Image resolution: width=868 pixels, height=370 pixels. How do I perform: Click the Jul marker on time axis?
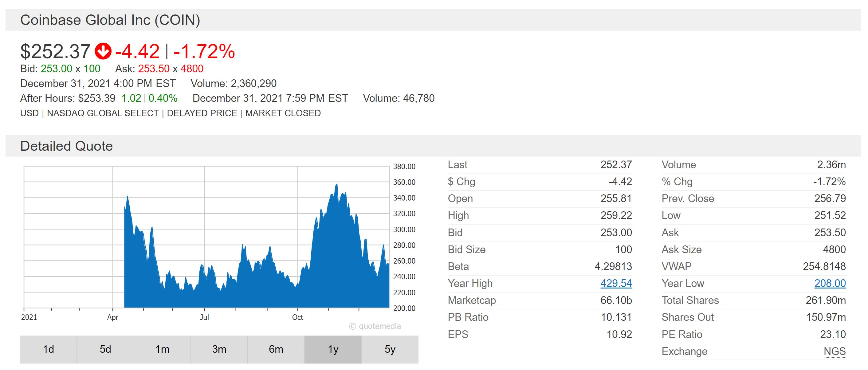point(204,317)
